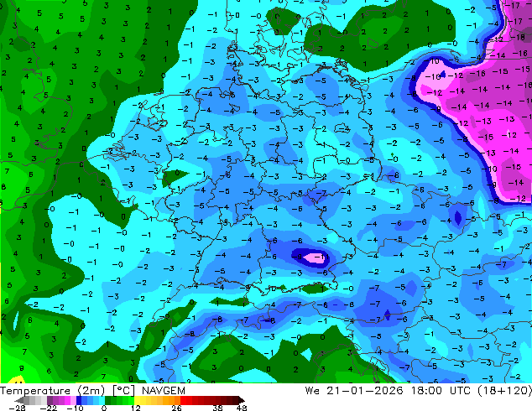
Task: Click the dark blue segment of the color scale
Action: coord(79,400)
